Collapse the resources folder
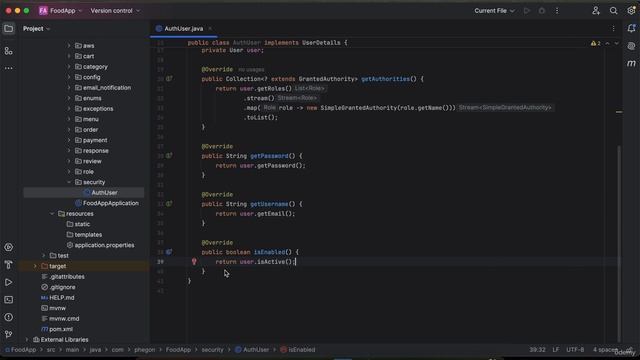This screenshot has width=640, height=360. pyautogui.click(x=52, y=213)
